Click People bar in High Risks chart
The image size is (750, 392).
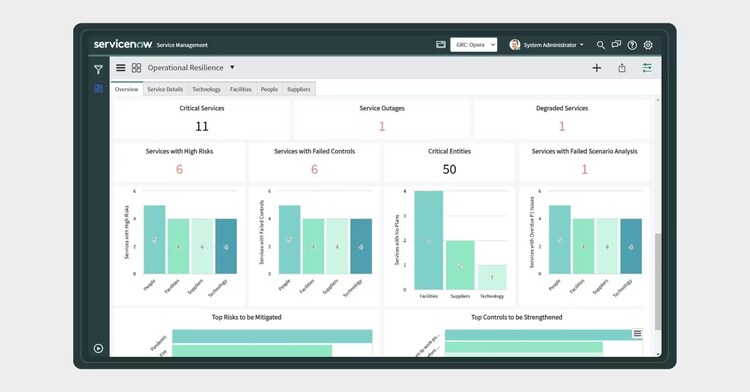click(x=154, y=240)
